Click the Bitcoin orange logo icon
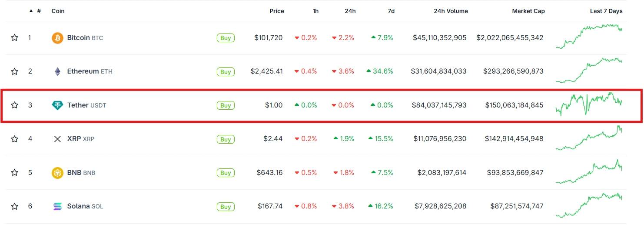The height and width of the screenshot is (225, 644). point(57,38)
